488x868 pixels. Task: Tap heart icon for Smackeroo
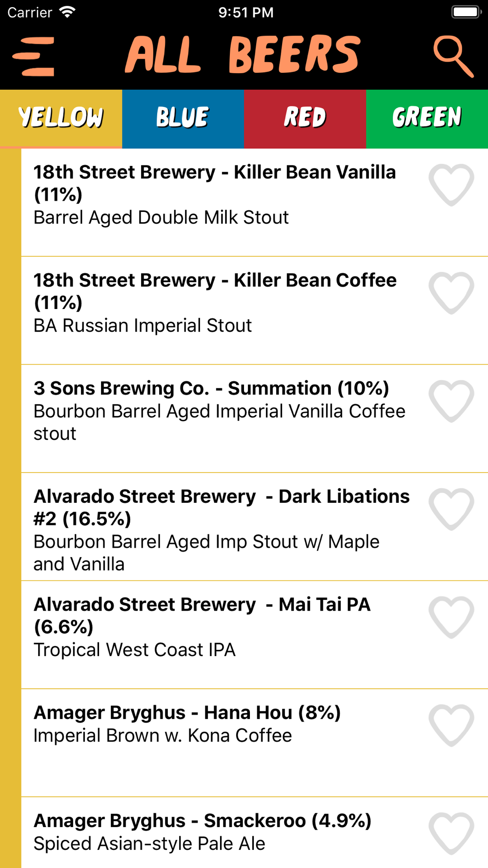[451, 833]
